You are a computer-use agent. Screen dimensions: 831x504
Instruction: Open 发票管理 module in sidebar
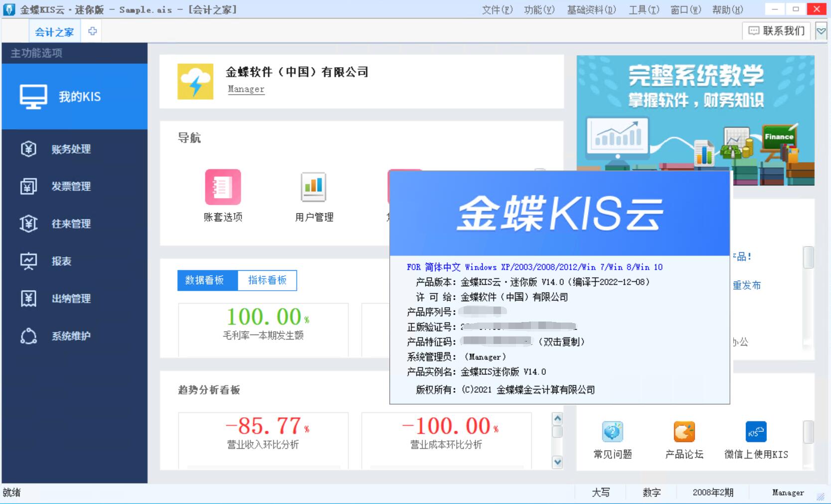[74, 186]
